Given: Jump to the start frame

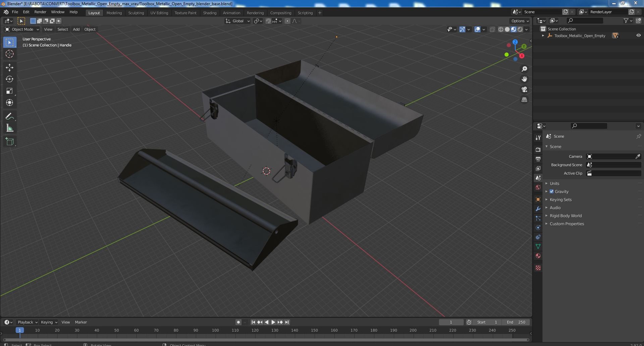Looking at the screenshot, I should tap(253, 322).
